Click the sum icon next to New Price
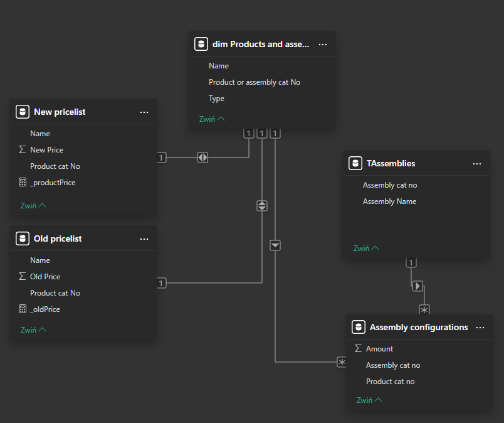 coord(22,150)
